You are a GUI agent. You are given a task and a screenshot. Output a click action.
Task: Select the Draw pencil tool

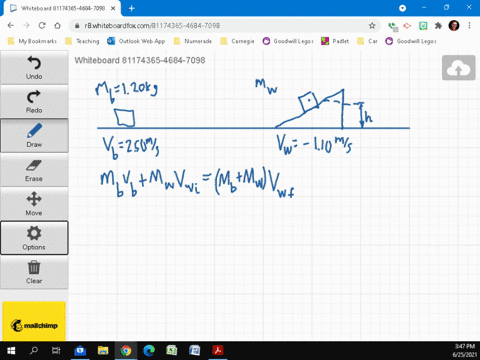coord(34,135)
